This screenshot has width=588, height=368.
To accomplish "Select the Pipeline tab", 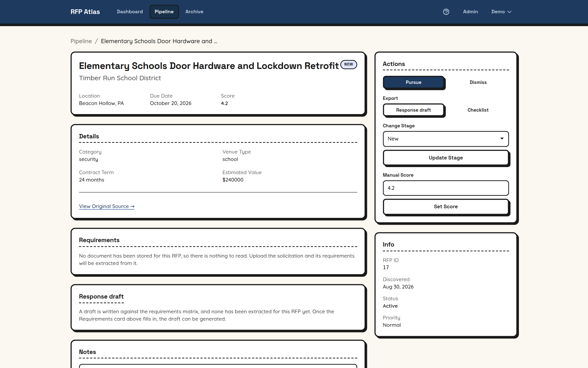I will point(164,12).
